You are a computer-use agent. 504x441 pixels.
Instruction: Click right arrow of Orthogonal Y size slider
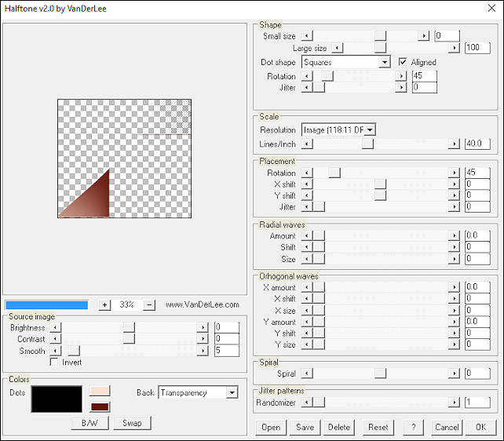click(x=454, y=344)
